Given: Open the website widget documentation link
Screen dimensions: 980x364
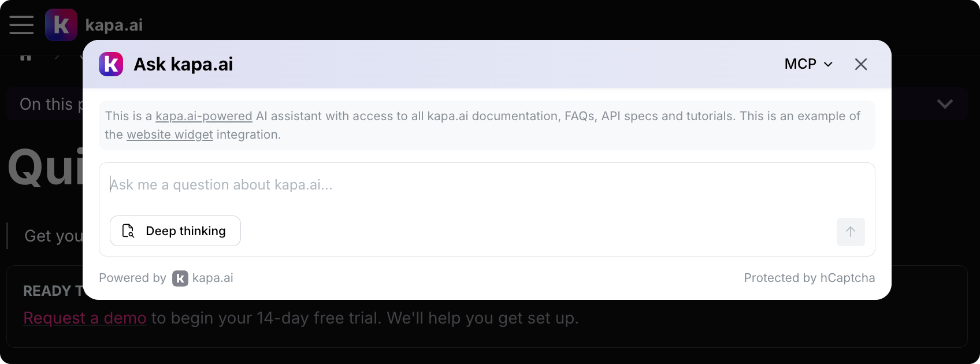Looking at the screenshot, I should (169, 135).
